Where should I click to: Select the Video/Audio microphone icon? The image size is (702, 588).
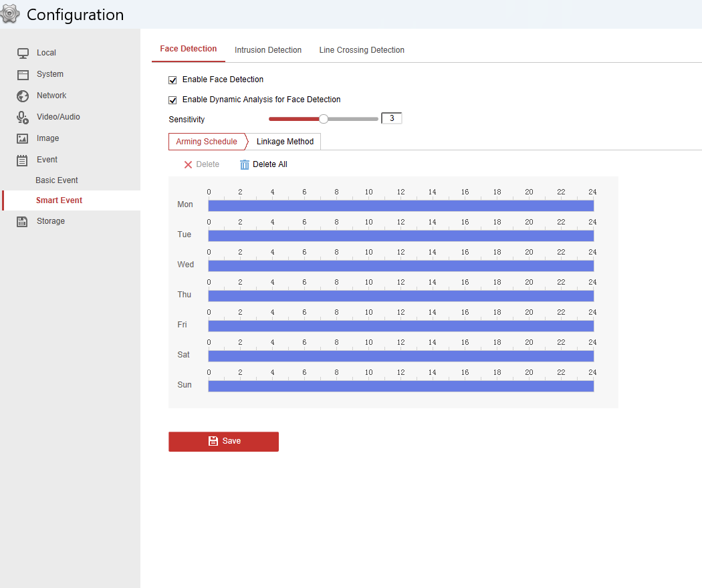23,117
